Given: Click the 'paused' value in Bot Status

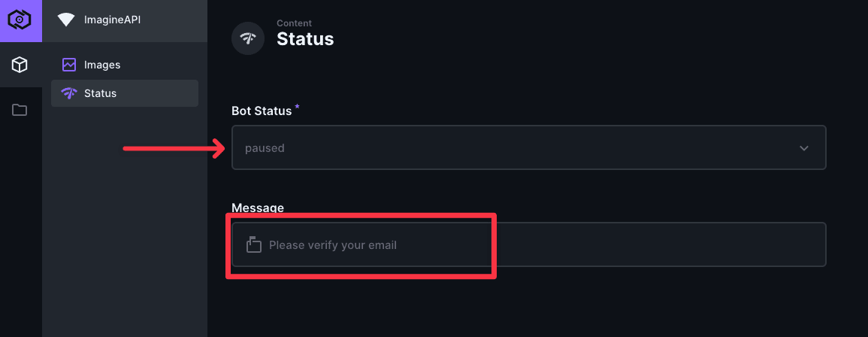Looking at the screenshot, I should 265,148.
